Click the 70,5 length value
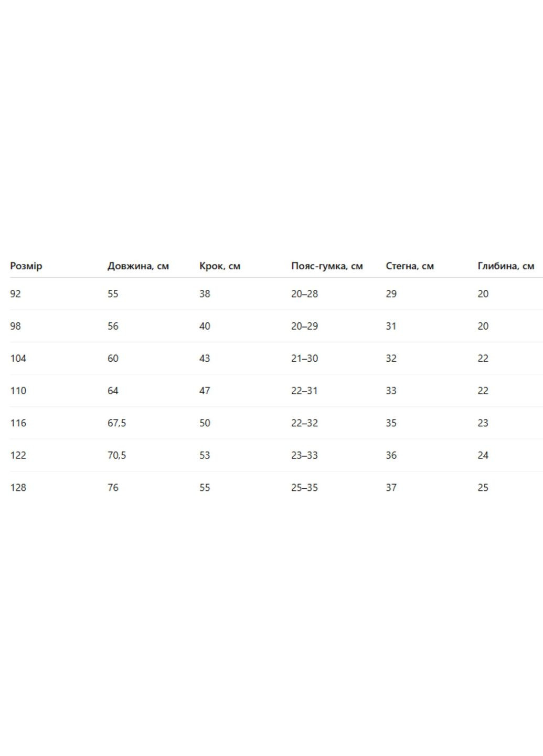The width and height of the screenshot is (543, 756). pos(117,455)
